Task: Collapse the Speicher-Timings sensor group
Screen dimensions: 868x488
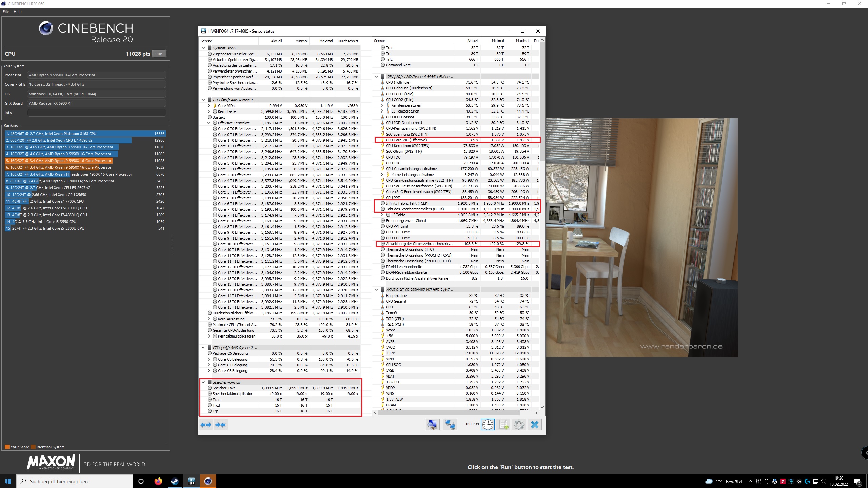Action: [203, 382]
